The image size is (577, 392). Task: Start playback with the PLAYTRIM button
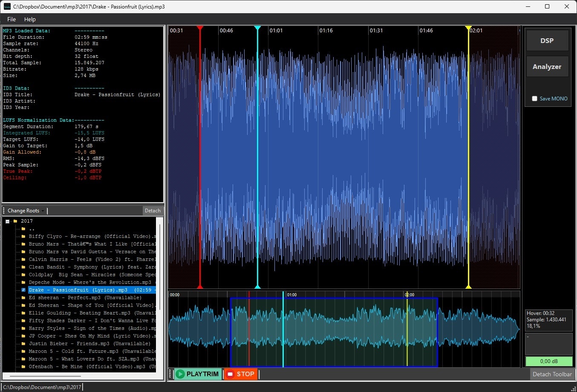pyautogui.click(x=198, y=374)
